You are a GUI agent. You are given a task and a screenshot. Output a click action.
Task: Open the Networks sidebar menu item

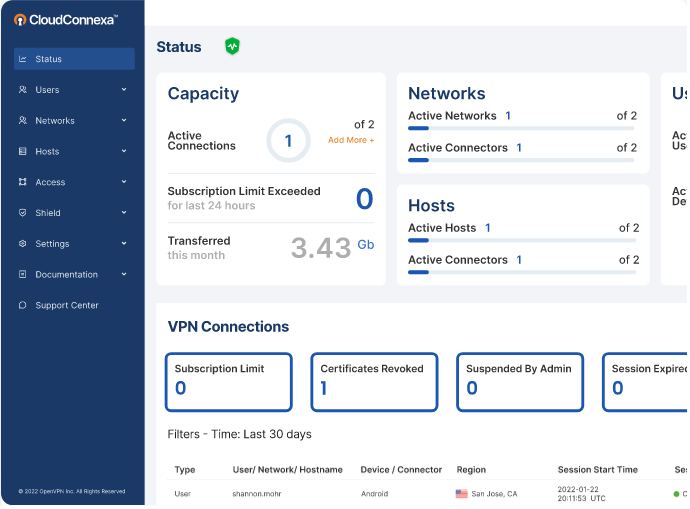coord(74,121)
